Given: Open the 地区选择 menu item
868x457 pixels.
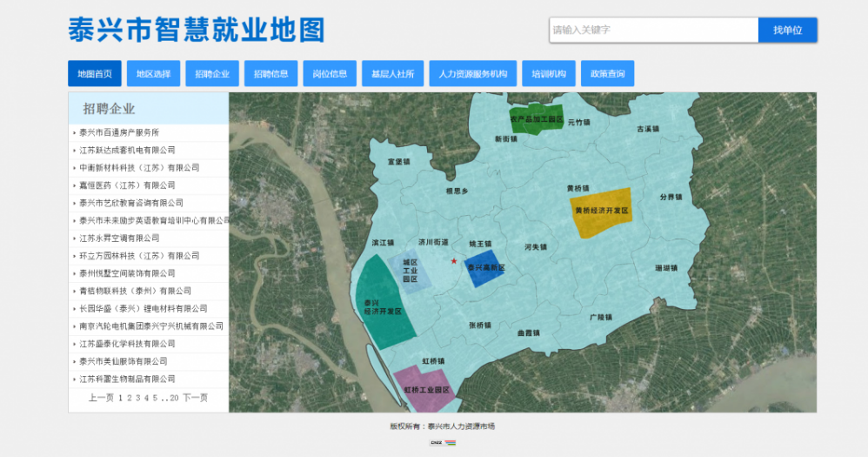Looking at the screenshot, I should (153, 74).
